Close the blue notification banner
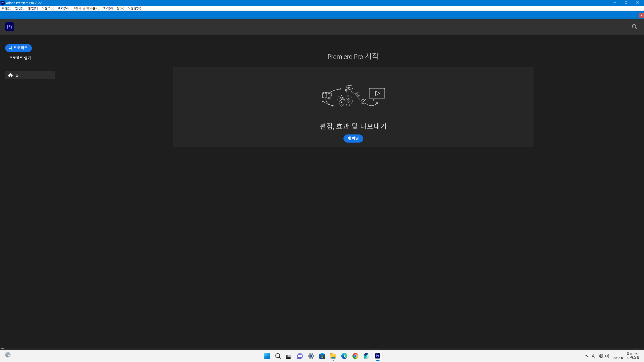Image resolution: width=644 pixels, height=362 pixels. (641, 15)
